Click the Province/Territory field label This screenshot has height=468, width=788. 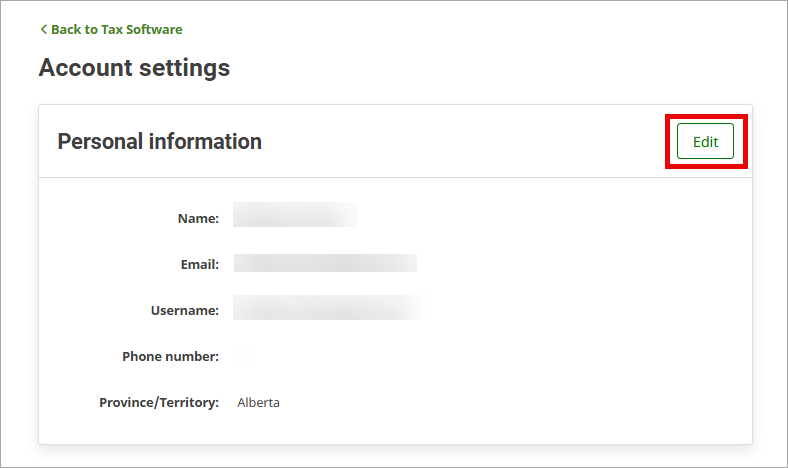tap(159, 402)
